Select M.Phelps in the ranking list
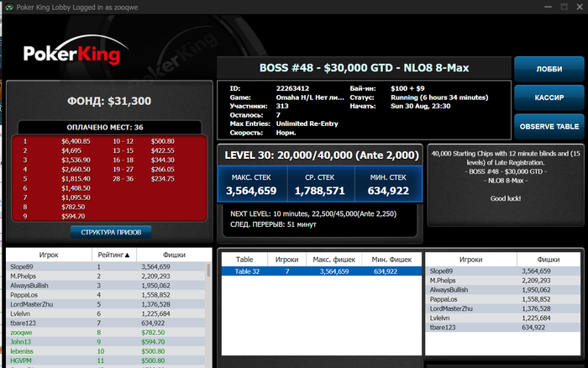Viewport: 588px width, 368px height. (x=106, y=276)
